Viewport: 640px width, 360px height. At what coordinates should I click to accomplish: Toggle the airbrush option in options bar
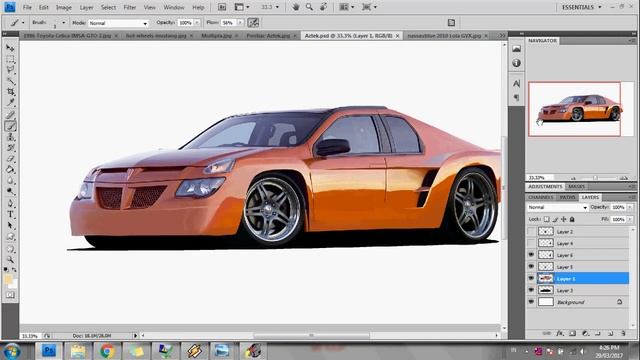click(253, 23)
